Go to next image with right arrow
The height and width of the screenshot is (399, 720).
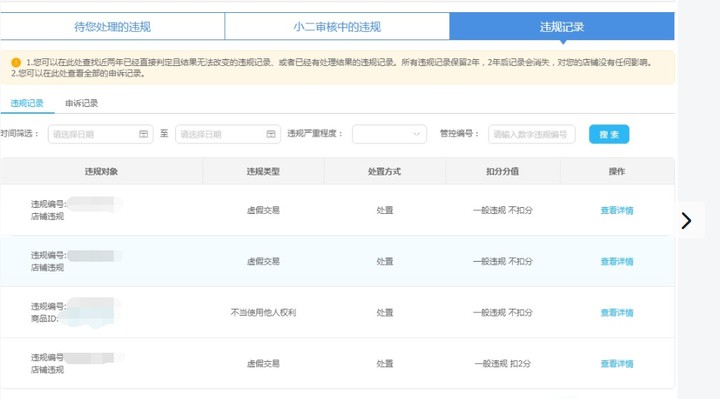click(686, 221)
